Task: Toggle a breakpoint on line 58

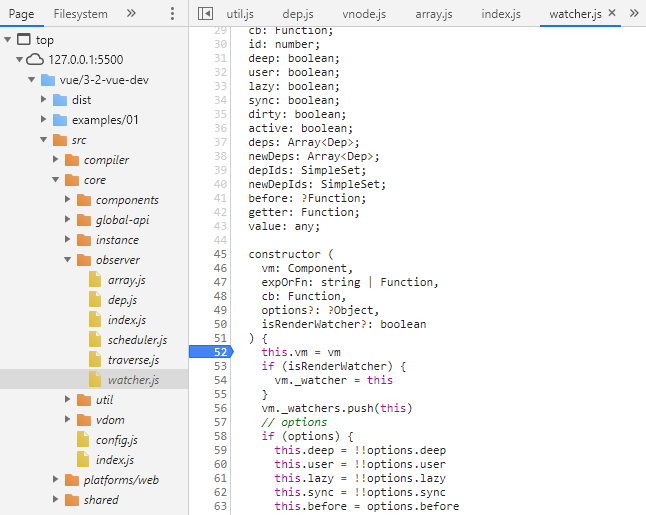Action: [x=220, y=436]
